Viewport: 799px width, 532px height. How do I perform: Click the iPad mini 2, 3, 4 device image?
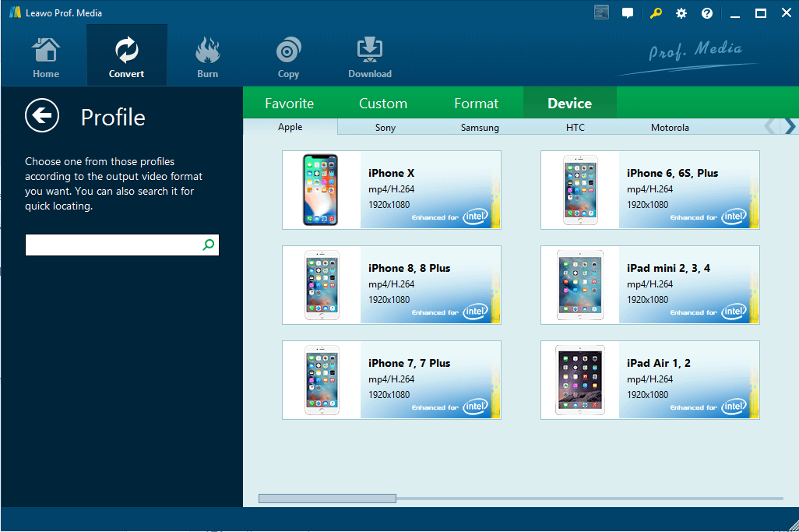click(x=580, y=285)
